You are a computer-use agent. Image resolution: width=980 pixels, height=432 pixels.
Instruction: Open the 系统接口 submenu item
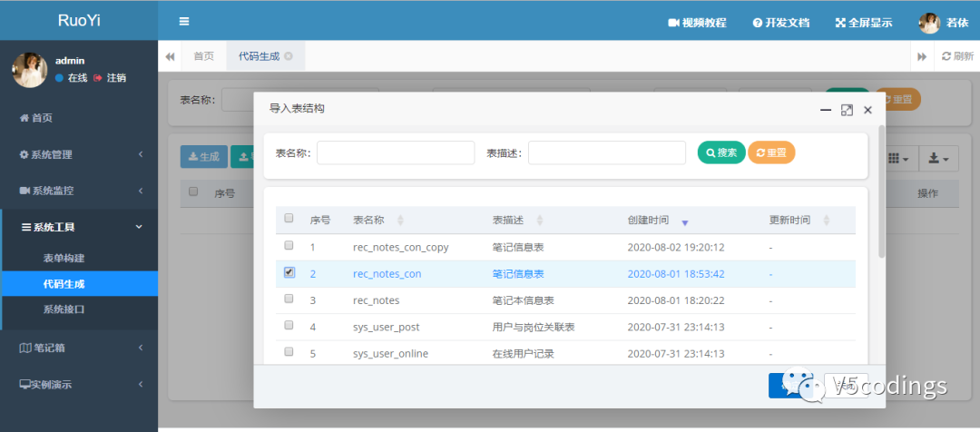tap(64, 309)
